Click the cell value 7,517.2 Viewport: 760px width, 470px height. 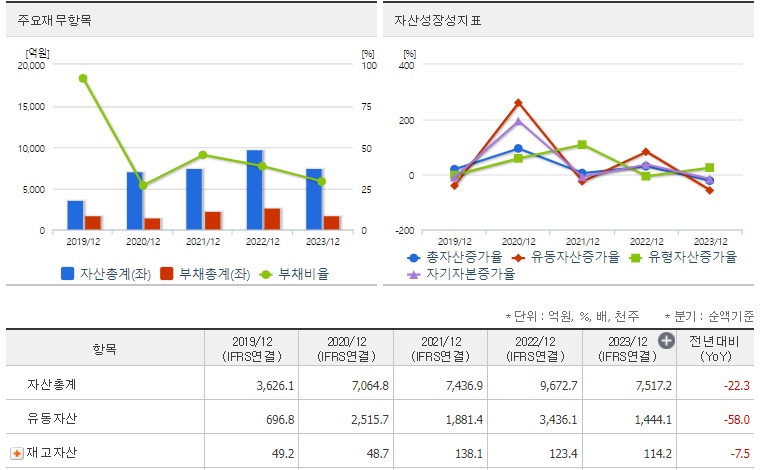tap(653, 386)
